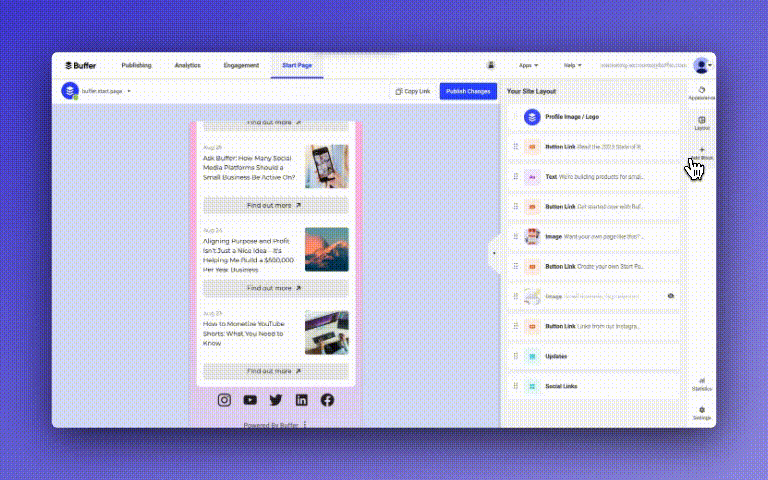
Task: Open the account avatar dropdown
Action: 702,65
